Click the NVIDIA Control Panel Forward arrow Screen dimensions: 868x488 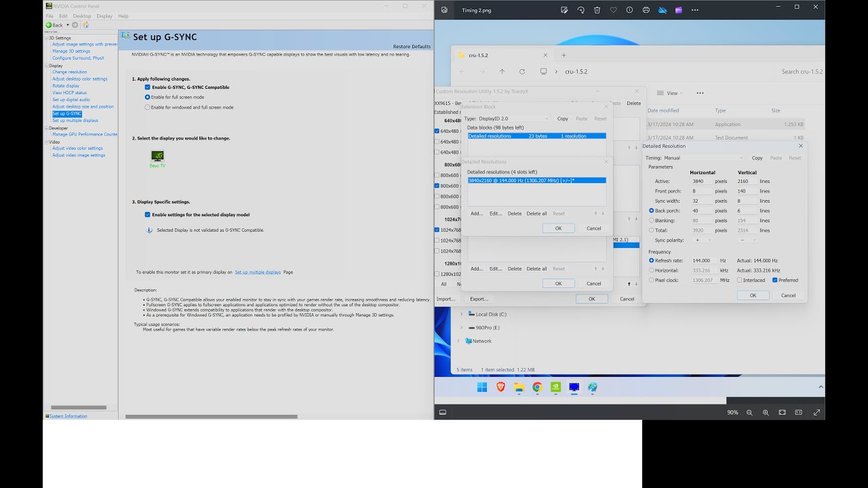[75, 25]
